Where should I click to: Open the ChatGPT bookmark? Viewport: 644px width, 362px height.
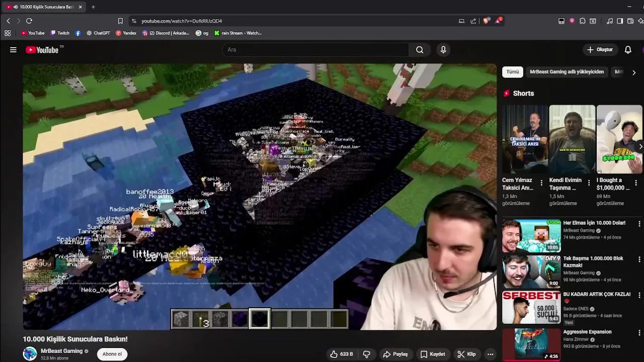click(x=98, y=33)
